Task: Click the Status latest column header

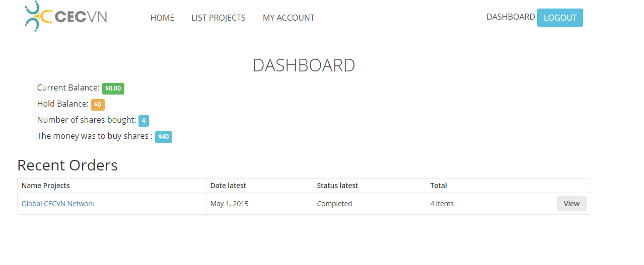Action: [x=337, y=186]
